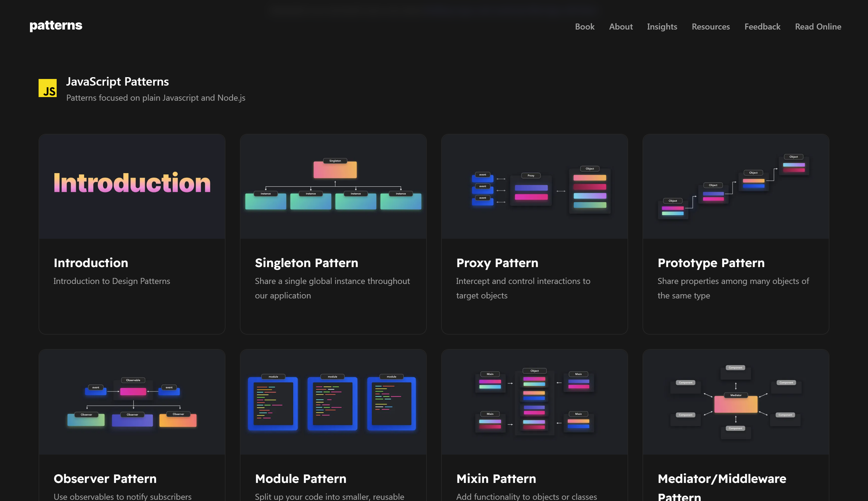Viewport: 868px width, 501px height.
Task: Open the Feedback page
Action: [763, 27]
